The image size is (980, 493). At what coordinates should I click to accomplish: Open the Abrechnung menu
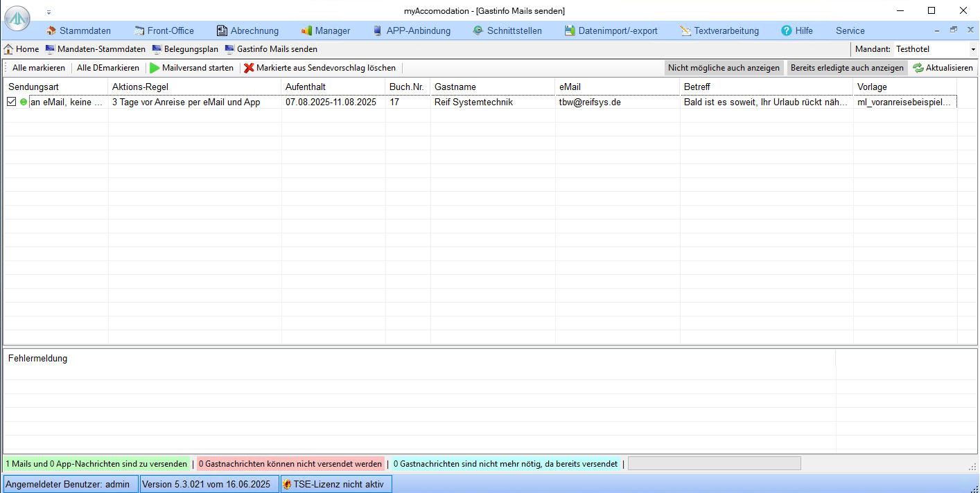[x=247, y=30]
